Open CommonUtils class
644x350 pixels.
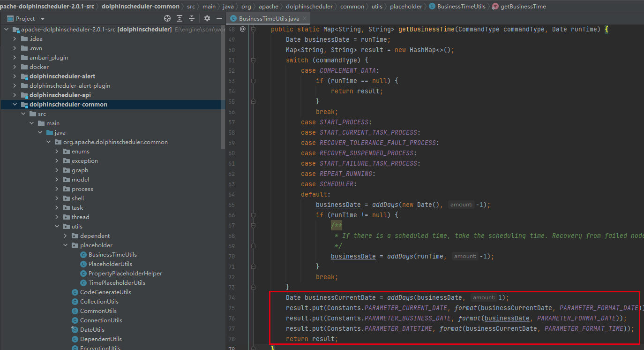(98, 311)
